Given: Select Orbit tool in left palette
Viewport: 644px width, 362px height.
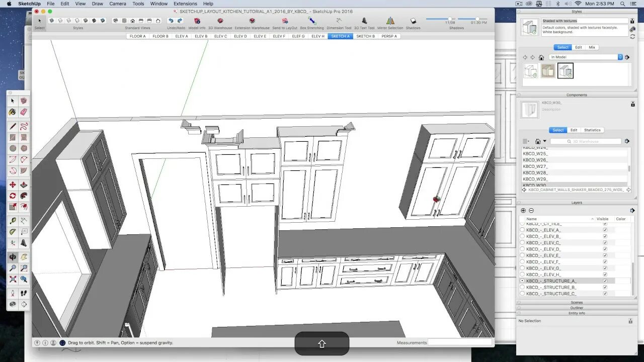Looking at the screenshot, I should (x=13, y=257).
